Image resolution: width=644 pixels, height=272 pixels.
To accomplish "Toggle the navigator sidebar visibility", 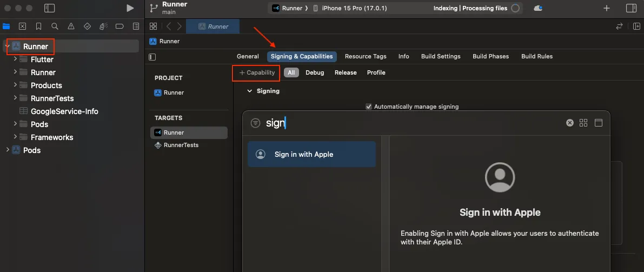I will tap(49, 8).
